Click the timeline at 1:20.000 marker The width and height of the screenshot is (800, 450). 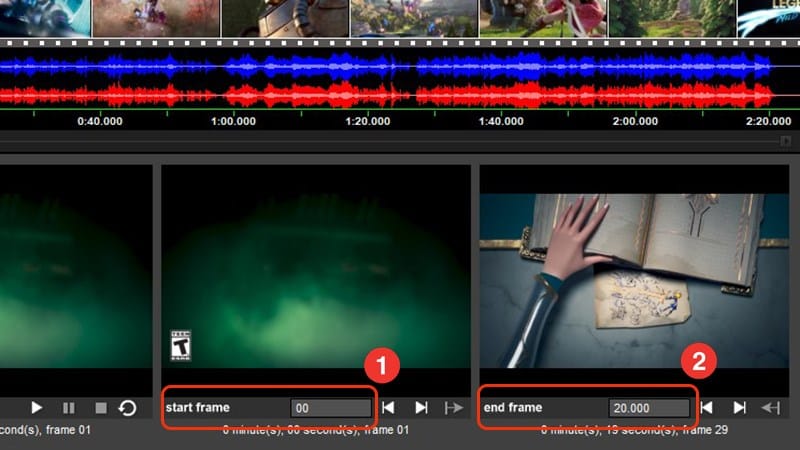coord(368,121)
